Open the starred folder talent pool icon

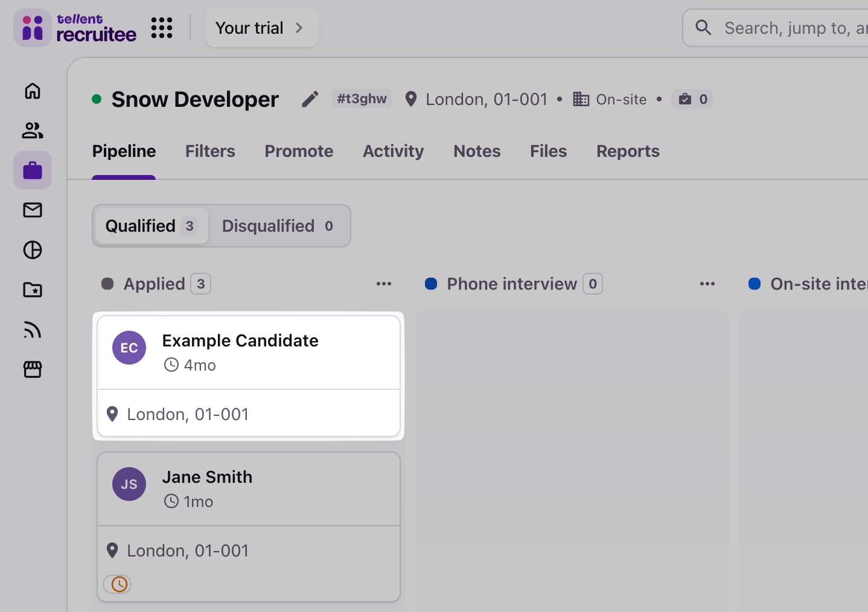tap(33, 290)
